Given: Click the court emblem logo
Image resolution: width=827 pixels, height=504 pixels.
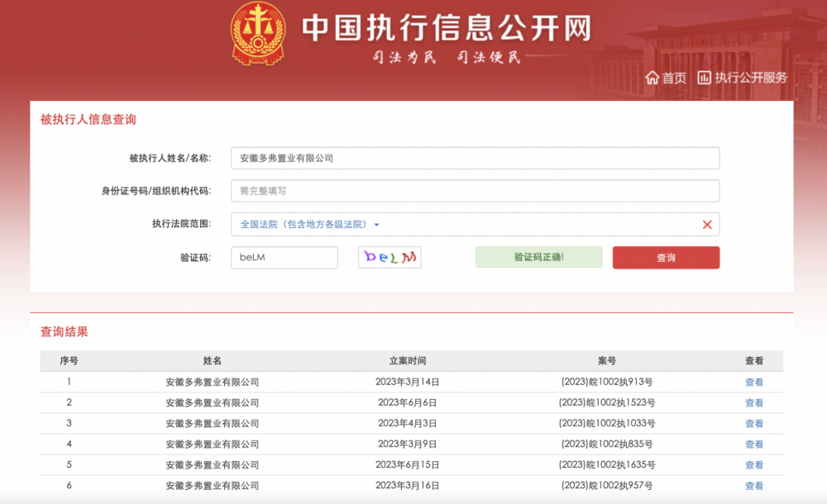Looking at the screenshot, I should click(258, 34).
